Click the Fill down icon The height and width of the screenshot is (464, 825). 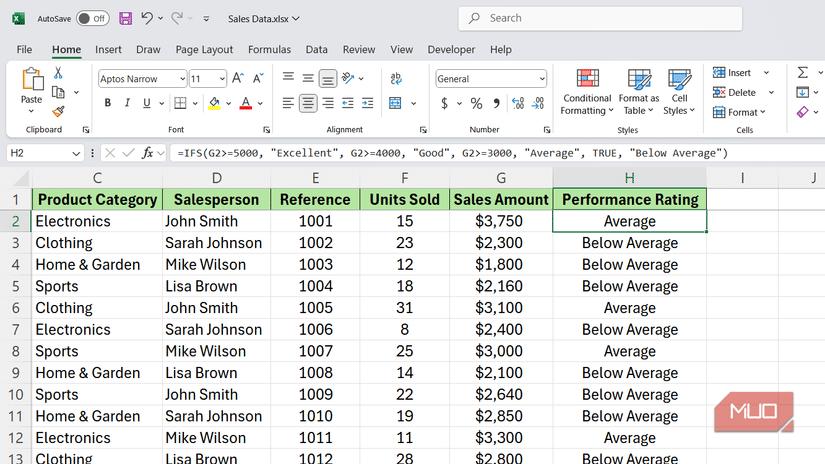(x=802, y=93)
